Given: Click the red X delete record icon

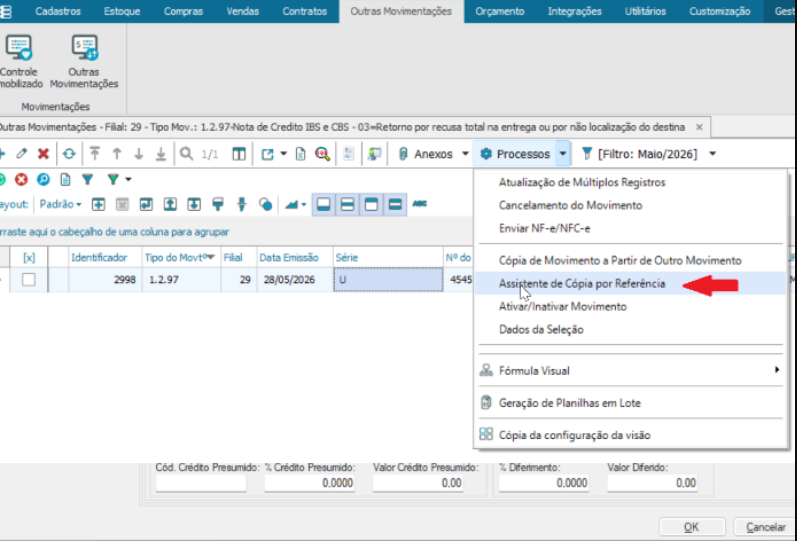Looking at the screenshot, I should [44, 154].
